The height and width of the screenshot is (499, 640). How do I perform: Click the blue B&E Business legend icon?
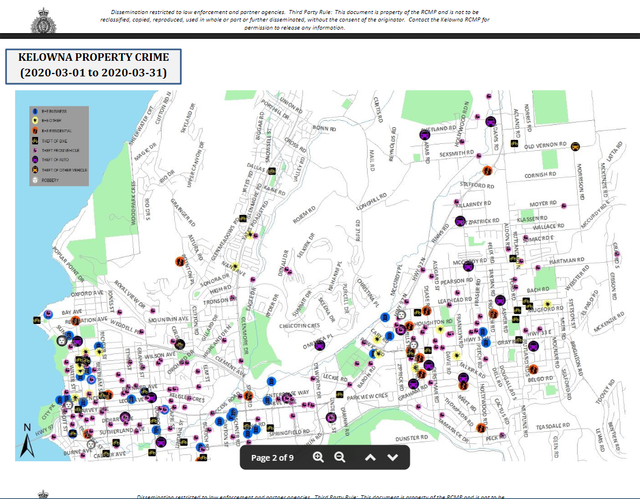[35, 111]
